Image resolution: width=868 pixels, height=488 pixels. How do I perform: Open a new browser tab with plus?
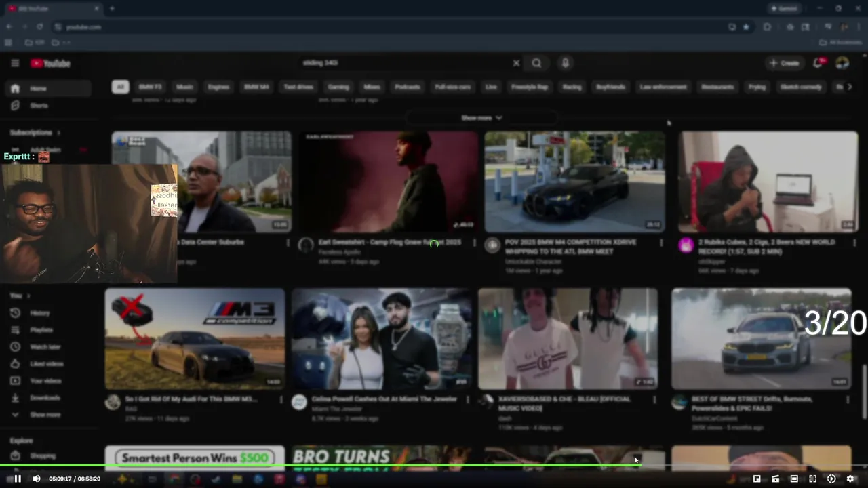pos(112,9)
